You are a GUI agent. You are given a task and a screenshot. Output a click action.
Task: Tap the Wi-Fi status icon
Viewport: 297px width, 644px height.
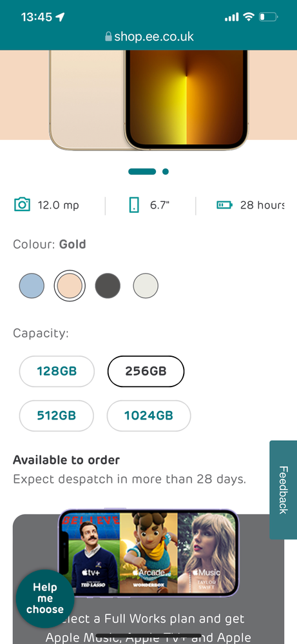[249, 17]
